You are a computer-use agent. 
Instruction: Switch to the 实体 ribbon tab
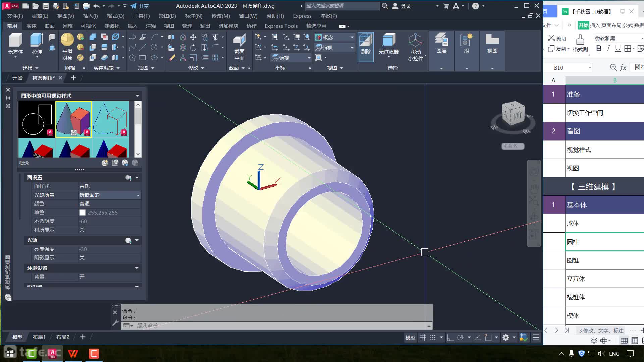tap(31, 26)
